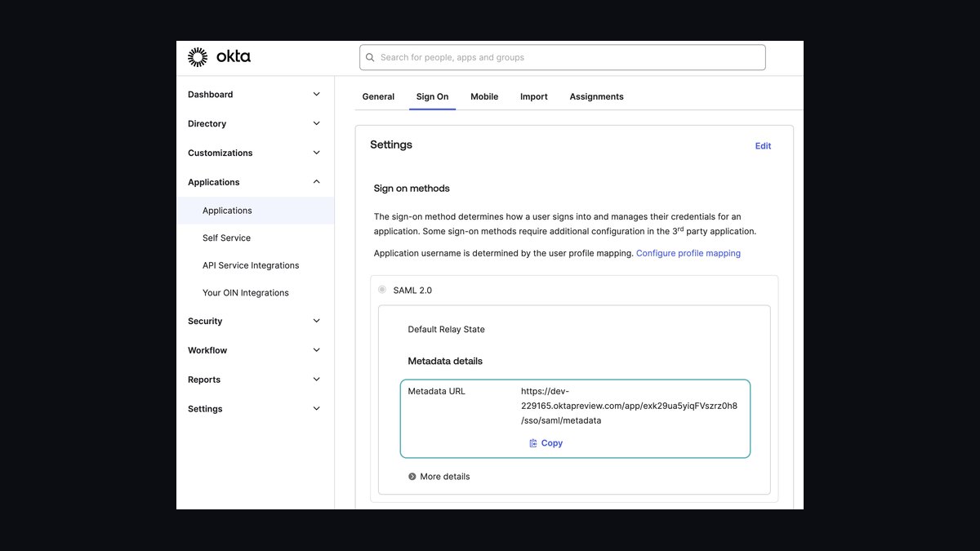Click the metadata URL text

pos(629,406)
